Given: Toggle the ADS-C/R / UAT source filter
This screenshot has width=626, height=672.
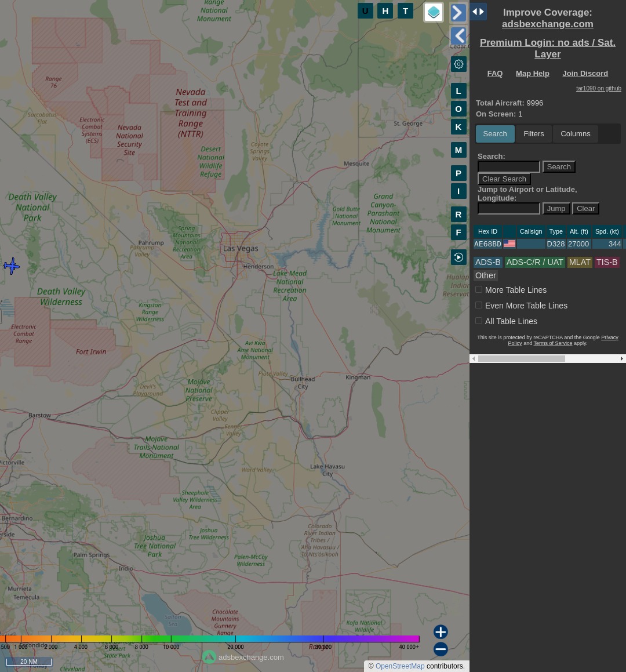Looking at the screenshot, I should tap(535, 262).
